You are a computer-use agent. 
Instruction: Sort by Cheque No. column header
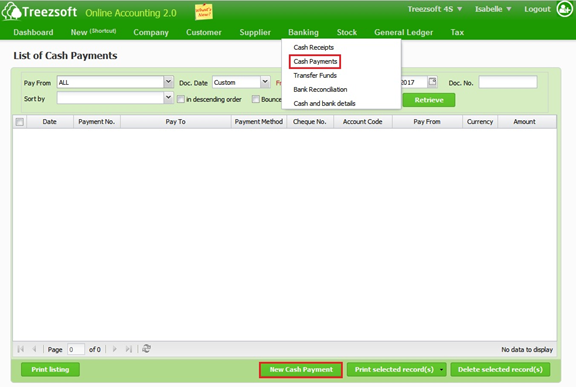coord(310,122)
